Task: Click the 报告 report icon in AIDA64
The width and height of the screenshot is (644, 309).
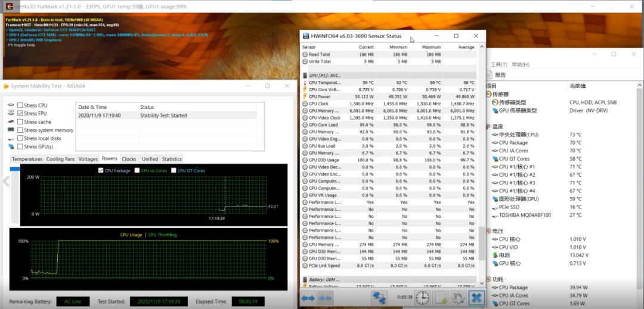Action: point(489,75)
